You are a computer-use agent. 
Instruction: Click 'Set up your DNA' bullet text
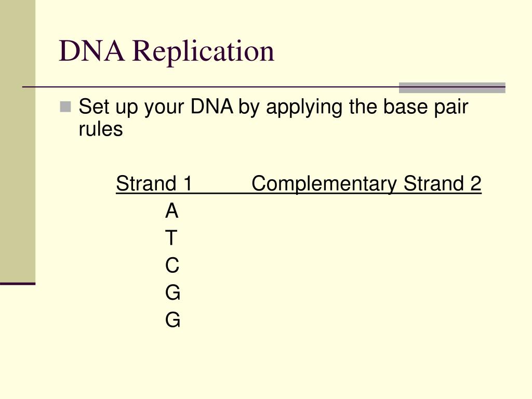(x=156, y=108)
